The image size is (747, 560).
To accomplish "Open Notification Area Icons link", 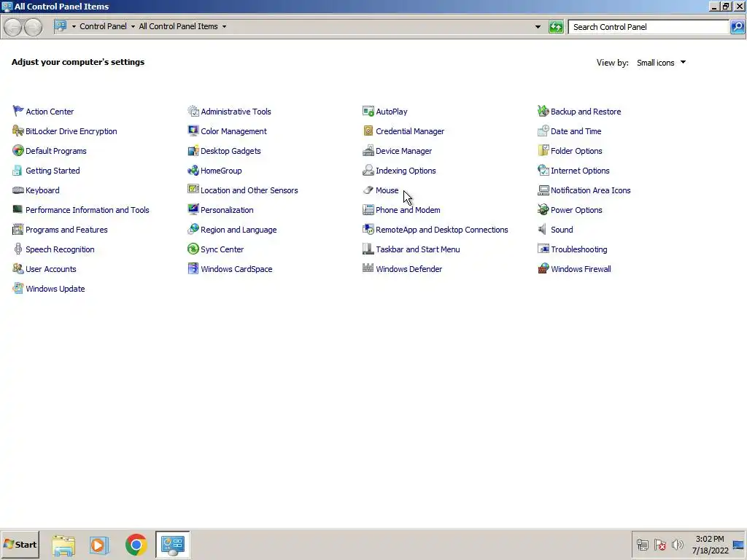I will click(590, 190).
